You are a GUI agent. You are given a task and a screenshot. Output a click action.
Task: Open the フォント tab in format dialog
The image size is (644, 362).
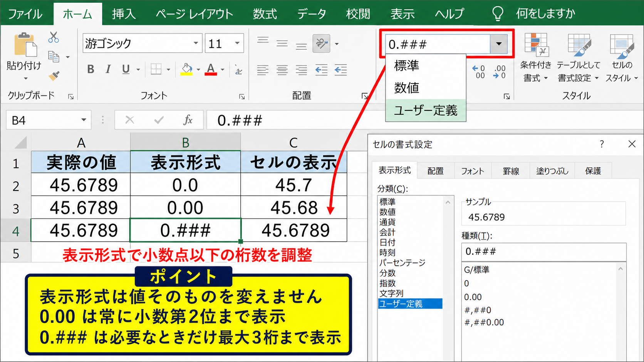point(473,171)
